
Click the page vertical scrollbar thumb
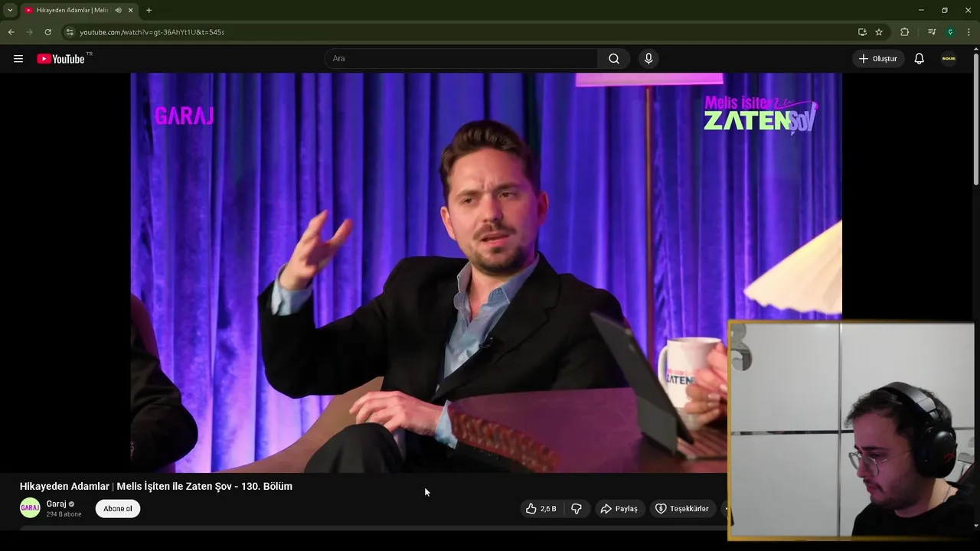(x=975, y=119)
